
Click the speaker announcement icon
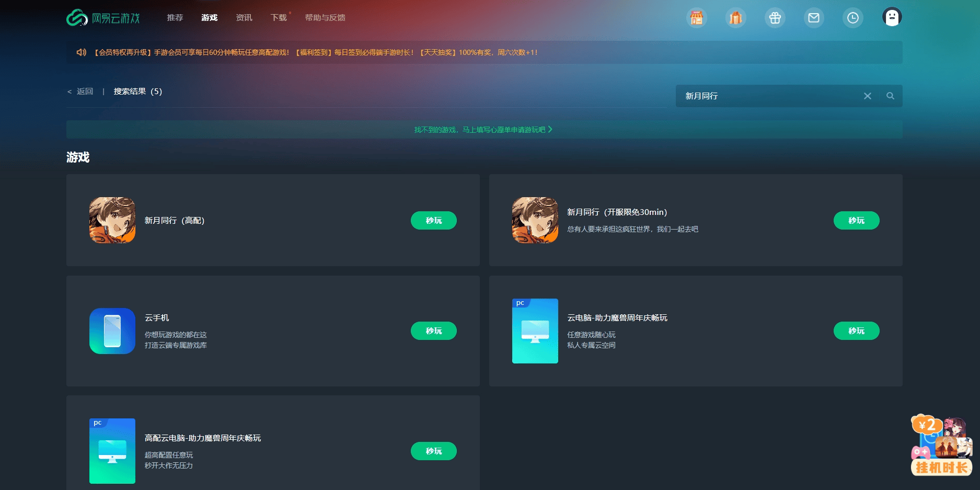pos(81,52)
